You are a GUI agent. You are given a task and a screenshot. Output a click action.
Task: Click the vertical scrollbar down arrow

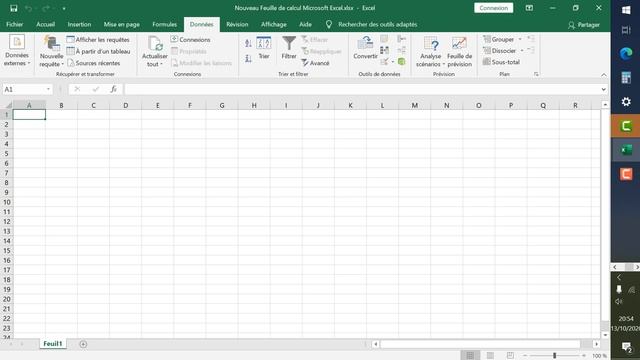tap(605, 335)
